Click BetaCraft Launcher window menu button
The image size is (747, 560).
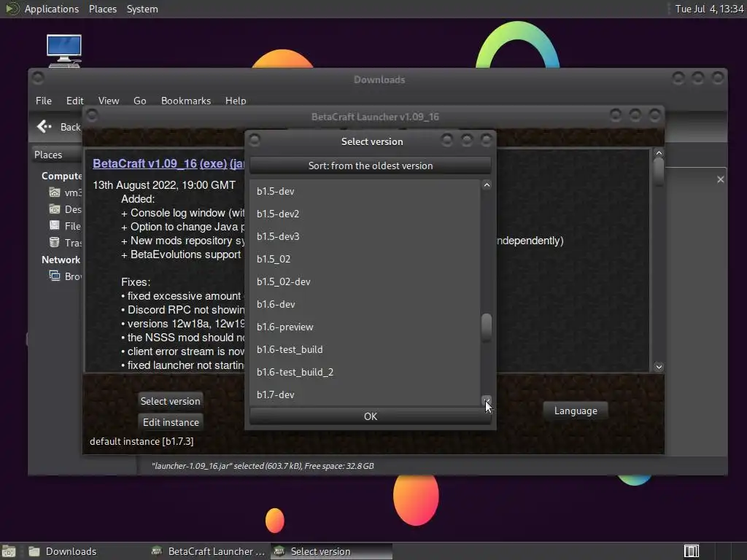click(92, 115)
